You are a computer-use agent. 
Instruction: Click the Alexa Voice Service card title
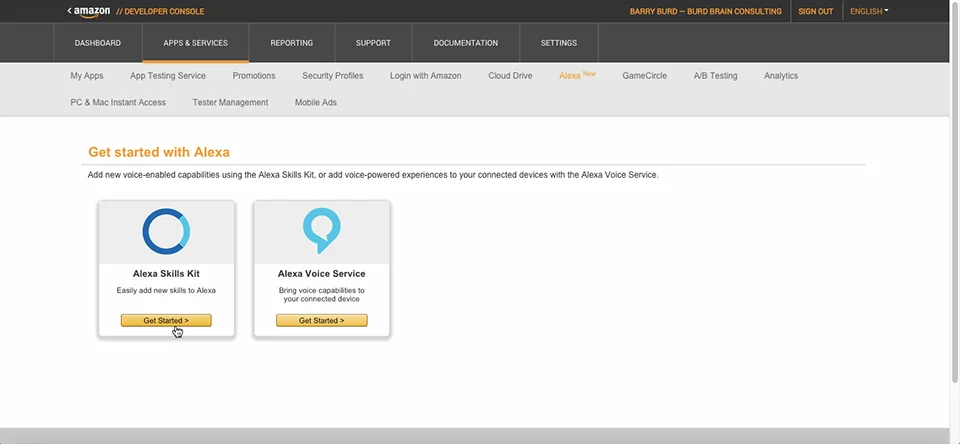point(321,274)
